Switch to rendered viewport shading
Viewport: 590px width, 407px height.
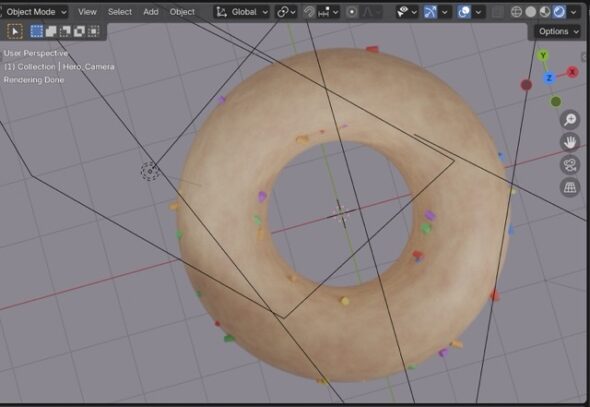[559, 12]
